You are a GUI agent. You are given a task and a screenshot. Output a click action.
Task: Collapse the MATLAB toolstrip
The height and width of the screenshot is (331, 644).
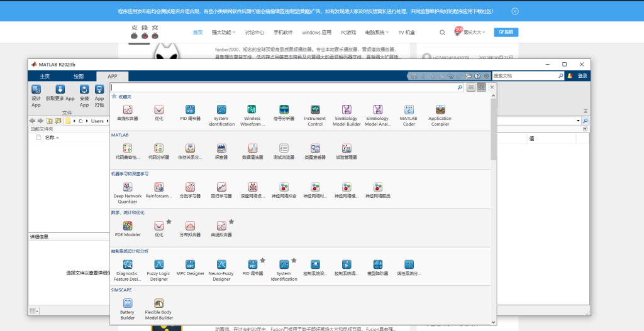[586, 111]
